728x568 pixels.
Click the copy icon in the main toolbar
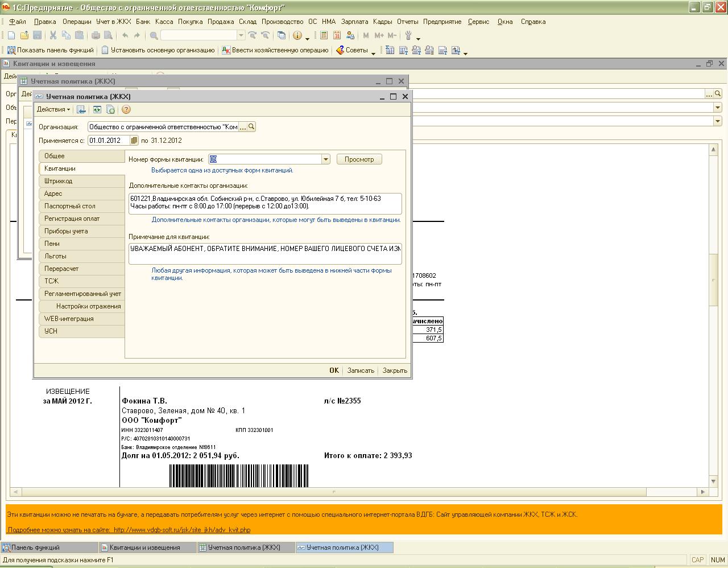pos(66,35)
